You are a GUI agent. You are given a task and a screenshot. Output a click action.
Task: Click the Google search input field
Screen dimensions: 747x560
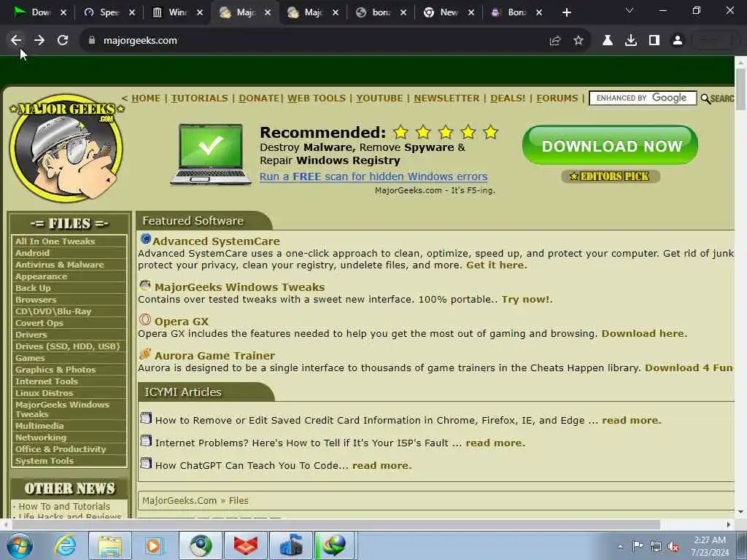[x=643, y=98]
